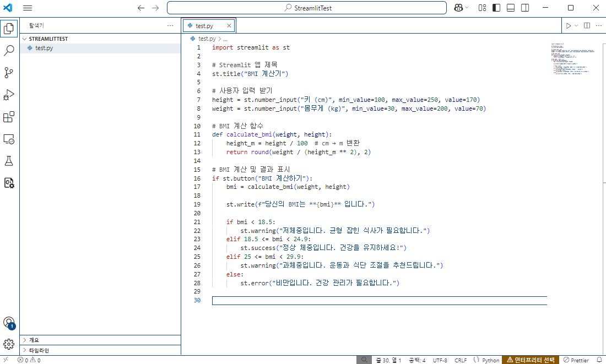Open Remote Explorer view
The image size is (606, 364).
point(9,139)
